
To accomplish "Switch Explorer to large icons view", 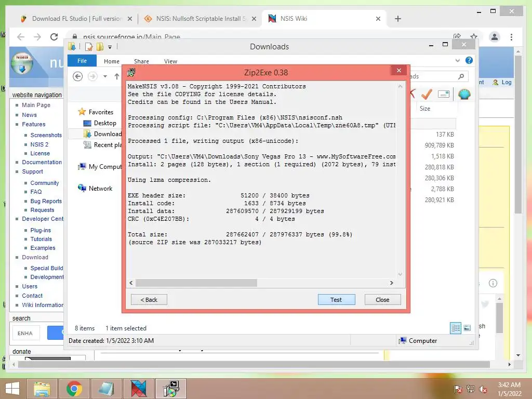I will pos(467,328).
